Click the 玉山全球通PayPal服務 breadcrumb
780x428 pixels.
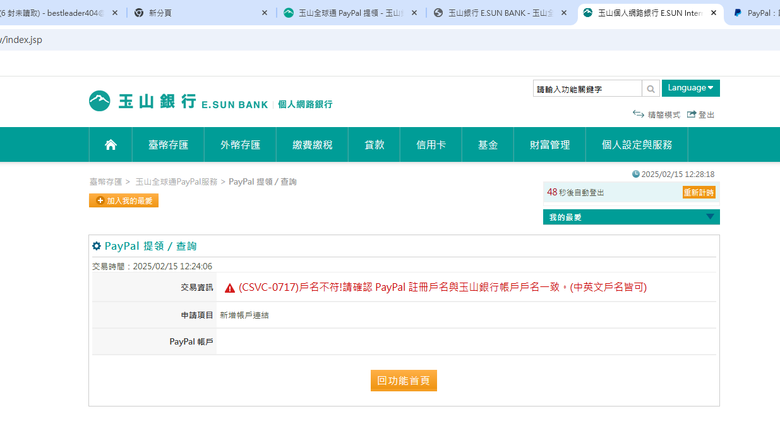coord(177,182)
